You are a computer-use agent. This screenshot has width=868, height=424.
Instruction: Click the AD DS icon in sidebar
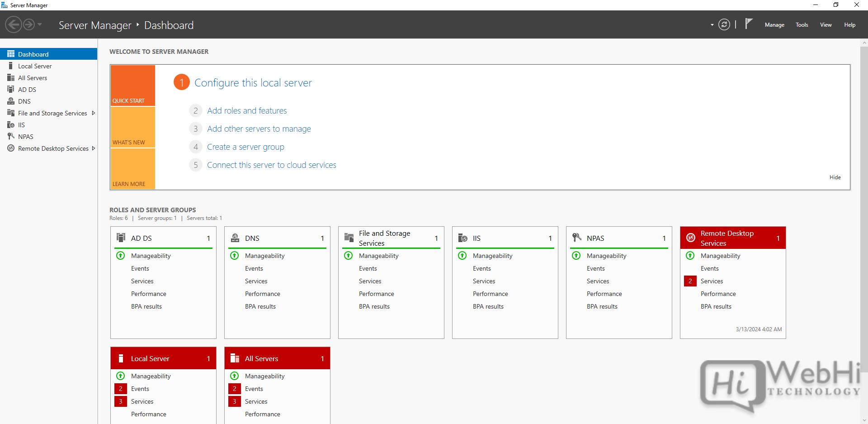11,90
